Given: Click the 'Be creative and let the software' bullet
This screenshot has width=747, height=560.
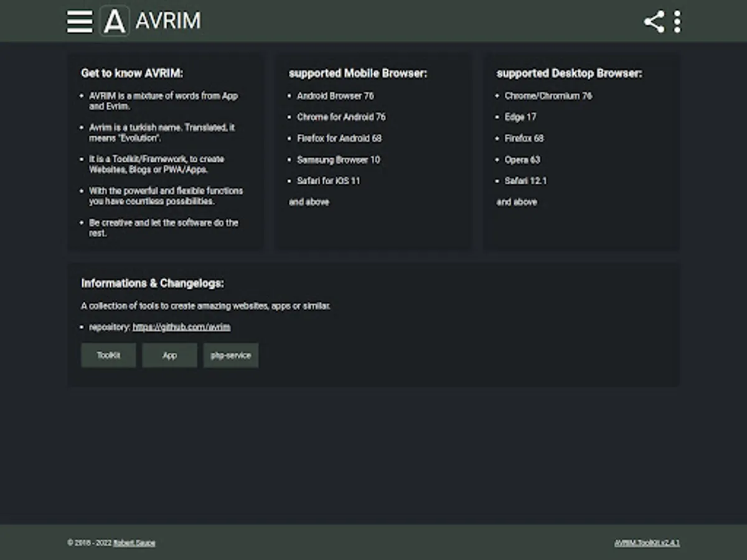Looking at the screenshot, I should [x=164, y=228].
